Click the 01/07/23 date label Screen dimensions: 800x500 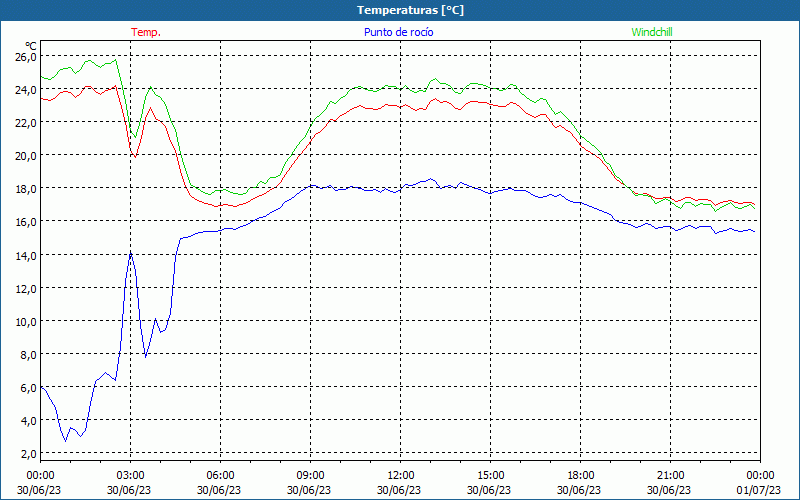pos(759,490)
